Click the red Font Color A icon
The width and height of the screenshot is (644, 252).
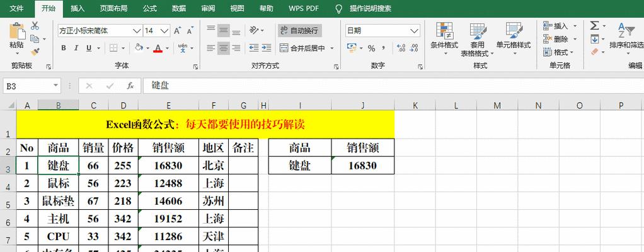click(x=158, y=48)
